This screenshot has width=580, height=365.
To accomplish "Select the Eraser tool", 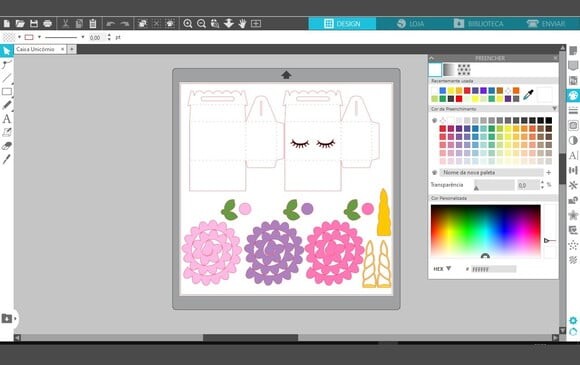I will coord(7,146).
